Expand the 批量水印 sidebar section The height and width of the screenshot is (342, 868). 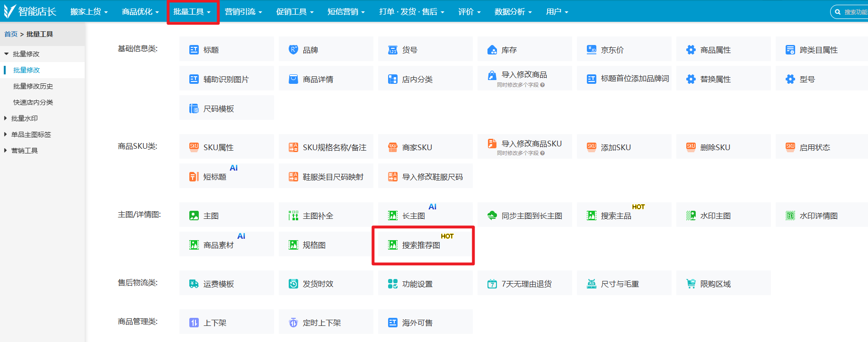point(6,118)
